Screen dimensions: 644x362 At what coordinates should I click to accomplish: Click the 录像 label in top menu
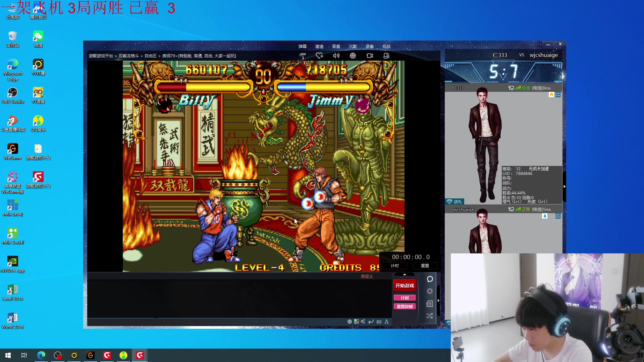[370, 47]
